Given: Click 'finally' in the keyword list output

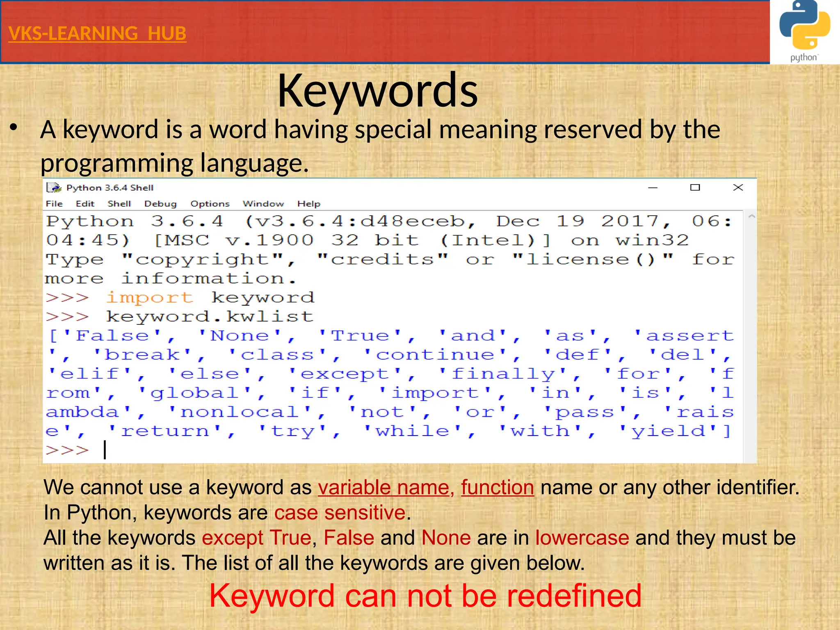Looking at the screenshot, I should click(503, 374).
